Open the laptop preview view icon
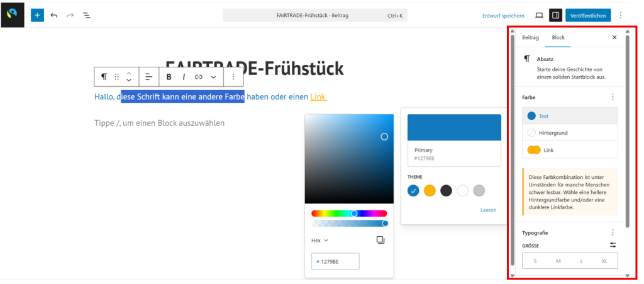This screenshot has height=284, width=644. pos(539,15)
